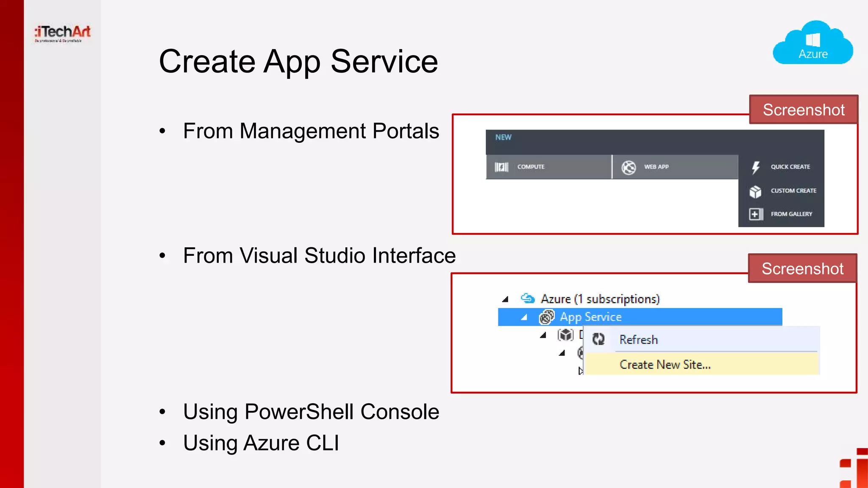Click From Visual Studio Interface text
Screen dimensions: 868x488
point(319,256)
